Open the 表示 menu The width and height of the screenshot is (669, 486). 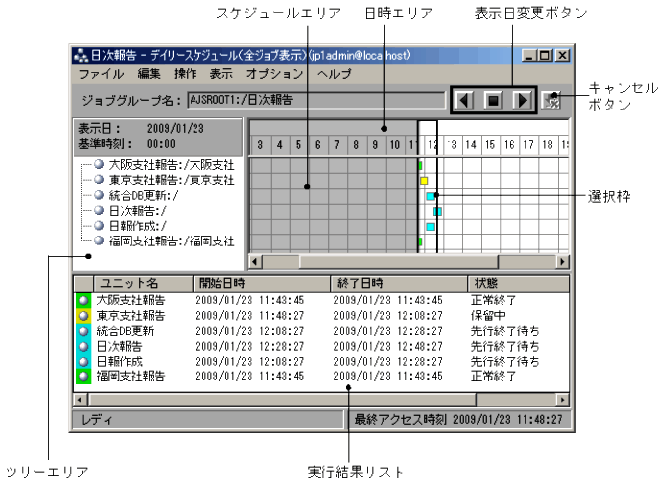[x=221, y=74]
